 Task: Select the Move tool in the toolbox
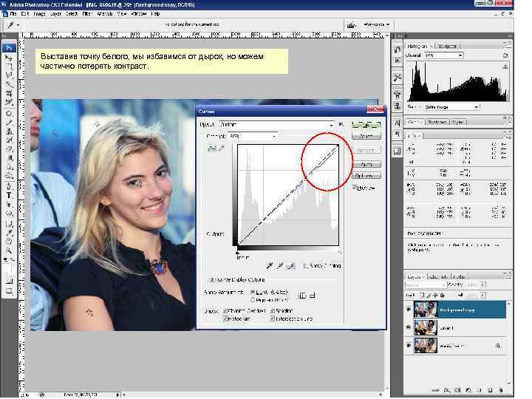click(9, 58)
